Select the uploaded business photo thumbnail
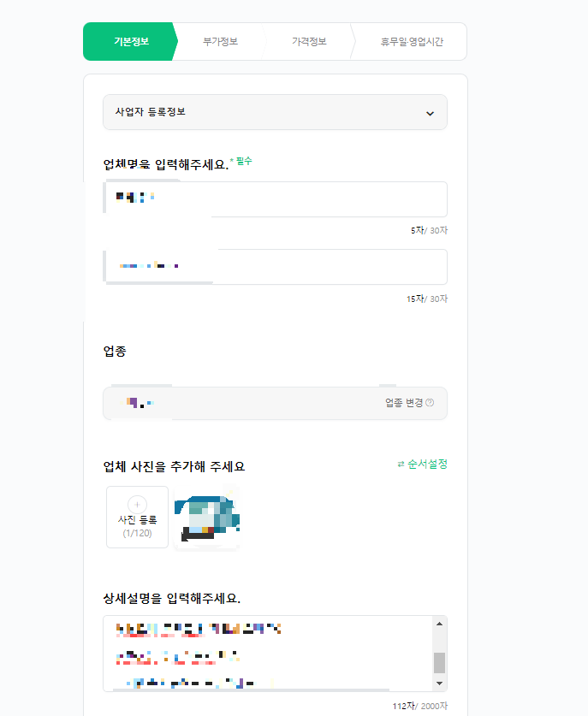 click(x=205, y=518)
